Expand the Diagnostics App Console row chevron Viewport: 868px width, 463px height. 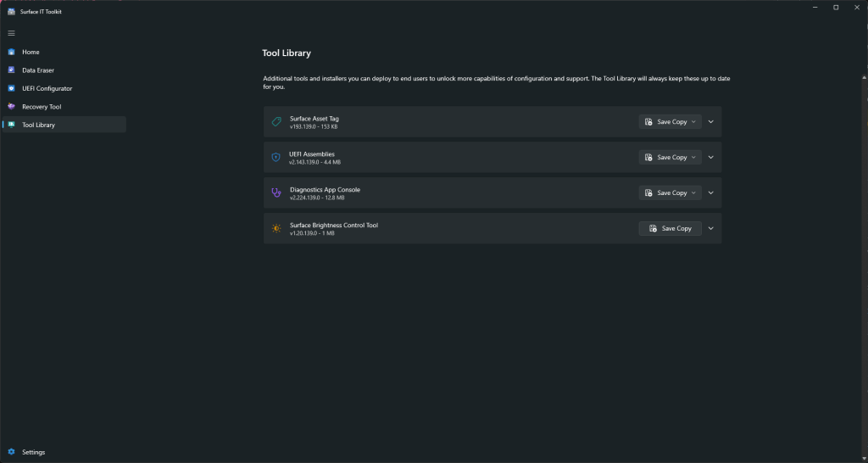[x=711, y=193]
